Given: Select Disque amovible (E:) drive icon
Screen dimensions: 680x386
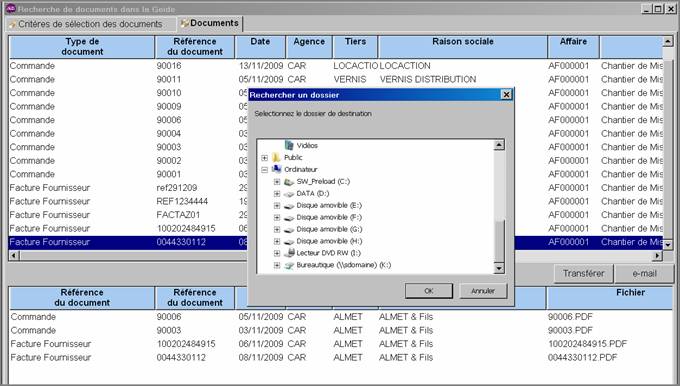Looking at the screenshot, I should (289, 206).
